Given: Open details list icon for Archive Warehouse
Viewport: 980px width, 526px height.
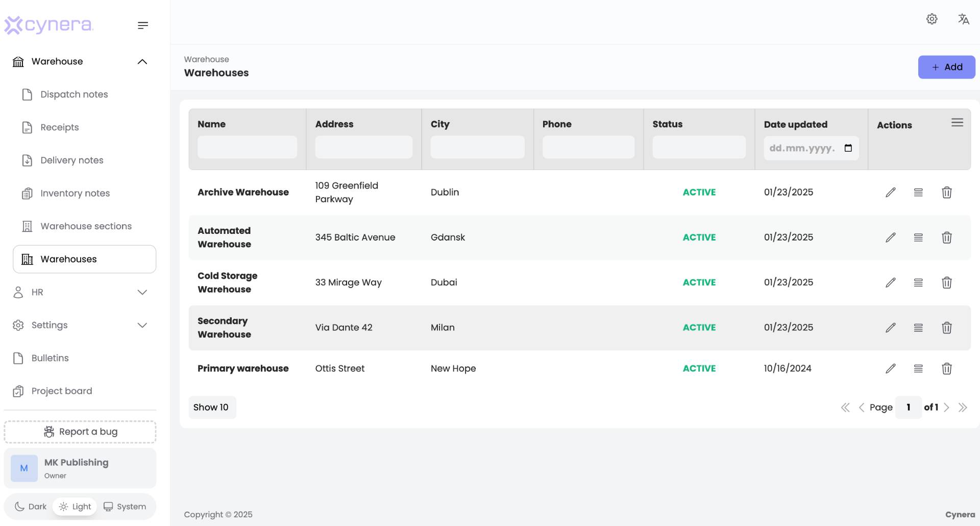Looking at the screenshot, I should pos(918,193).
